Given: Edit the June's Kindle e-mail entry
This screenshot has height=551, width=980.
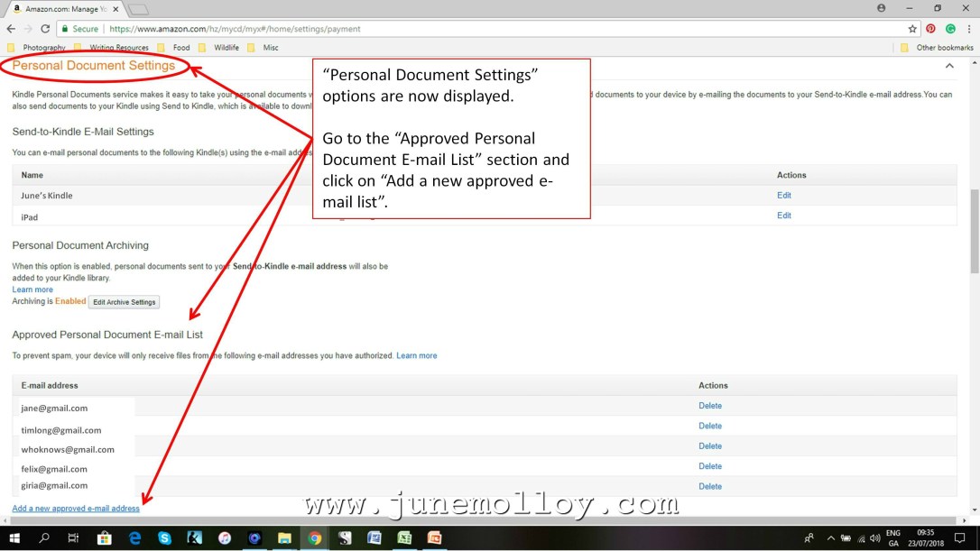Looking at the screenshot, I should coord(783,195).
